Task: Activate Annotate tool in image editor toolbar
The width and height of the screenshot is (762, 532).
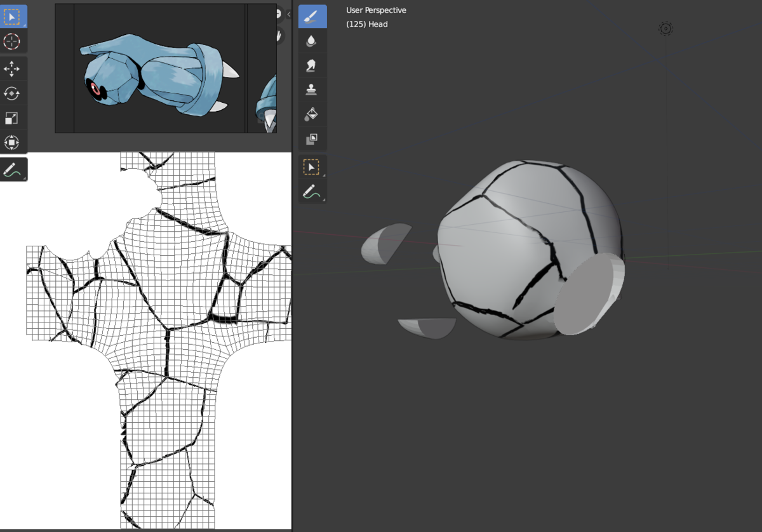Action: (12, 170)
